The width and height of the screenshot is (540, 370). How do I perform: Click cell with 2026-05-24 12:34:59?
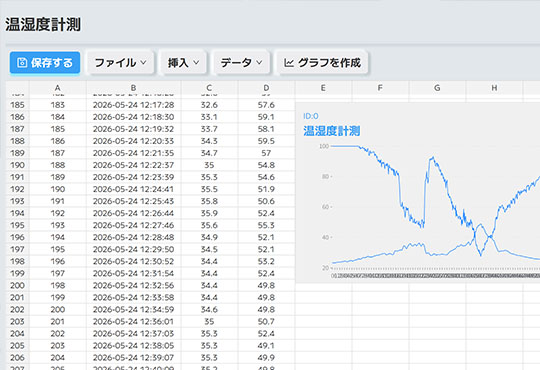pyautogui.click(x=133, y=309)
